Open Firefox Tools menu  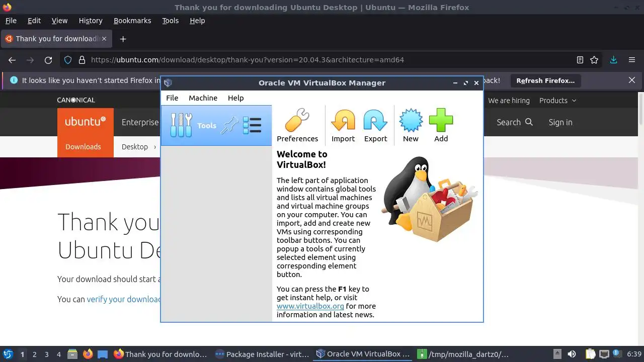(x=170, y=21)
